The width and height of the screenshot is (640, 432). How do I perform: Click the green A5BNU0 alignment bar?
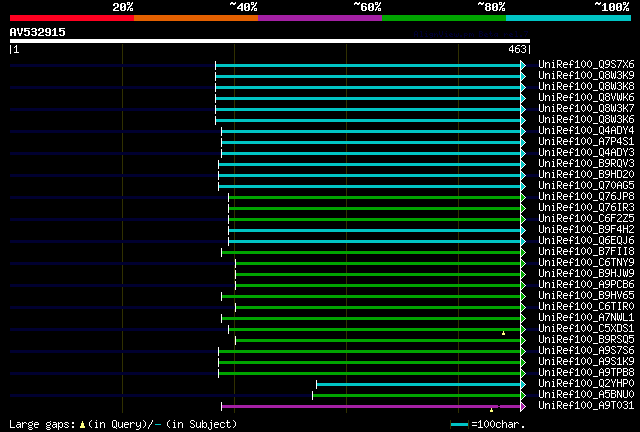pos(416,395)
